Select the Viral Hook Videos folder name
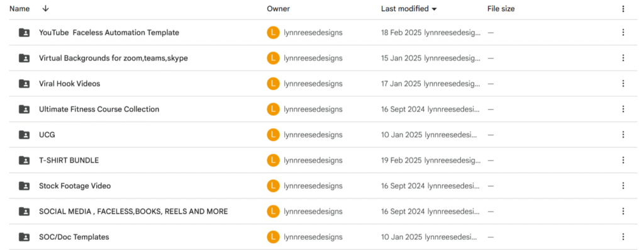Screen dimensions: 644x250 point(69,84)
